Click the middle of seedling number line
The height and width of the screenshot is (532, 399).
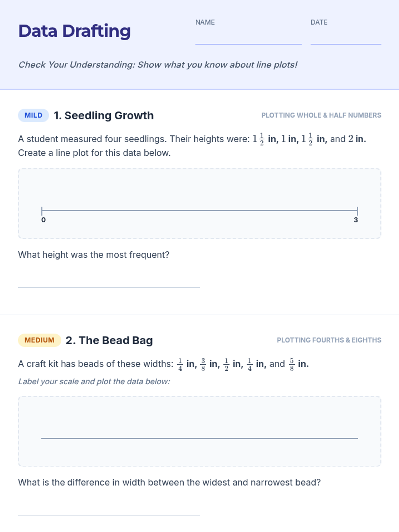click(199, 211)
